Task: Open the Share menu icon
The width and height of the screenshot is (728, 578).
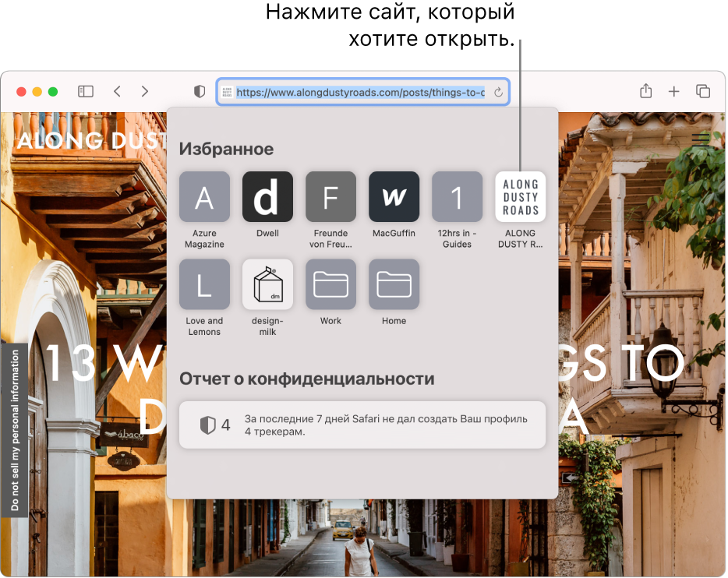Action: click(645, 91)
